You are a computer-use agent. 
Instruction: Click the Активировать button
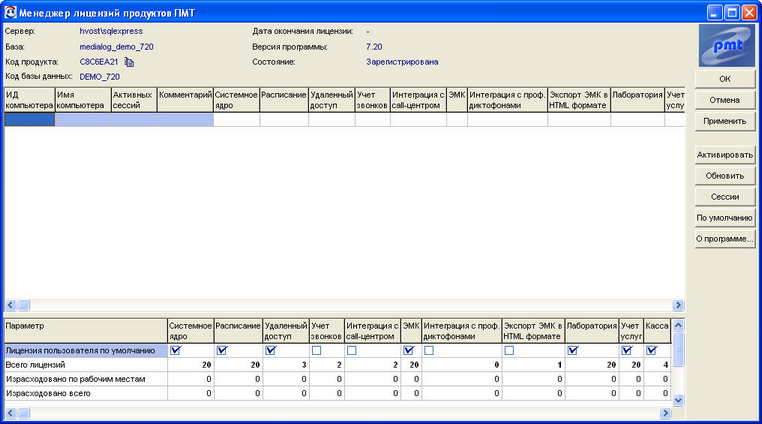725,155
